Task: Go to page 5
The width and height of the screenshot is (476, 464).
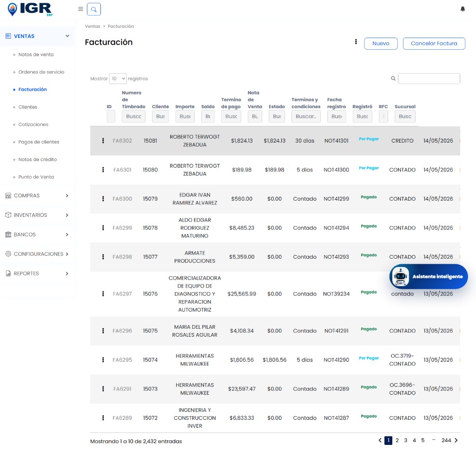Action: (x=423, y=440)
